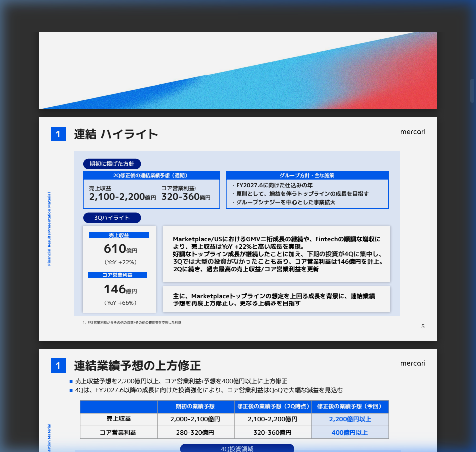Image resolution: width=476 pixels, height=452 pixels.
Task: Click the footnote 1. IFRS営業利益から... on slide 5
Action: pyautogui.click(x=132, y=323)
